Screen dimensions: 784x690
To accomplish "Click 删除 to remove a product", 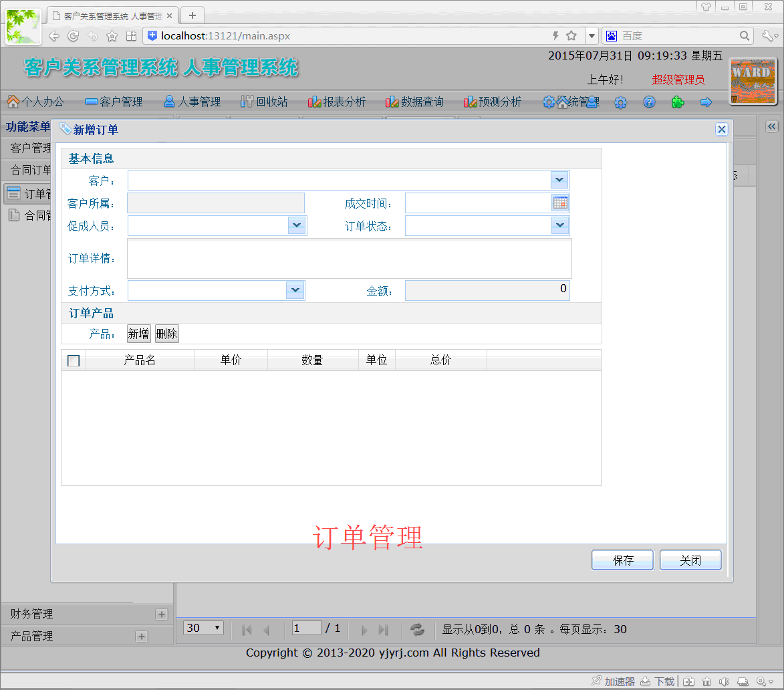I will coord(166,334).
